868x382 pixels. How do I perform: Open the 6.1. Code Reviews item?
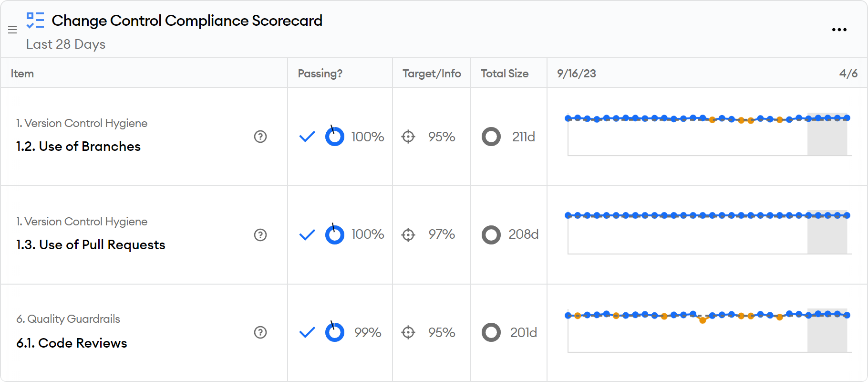(x=71, y=343)
